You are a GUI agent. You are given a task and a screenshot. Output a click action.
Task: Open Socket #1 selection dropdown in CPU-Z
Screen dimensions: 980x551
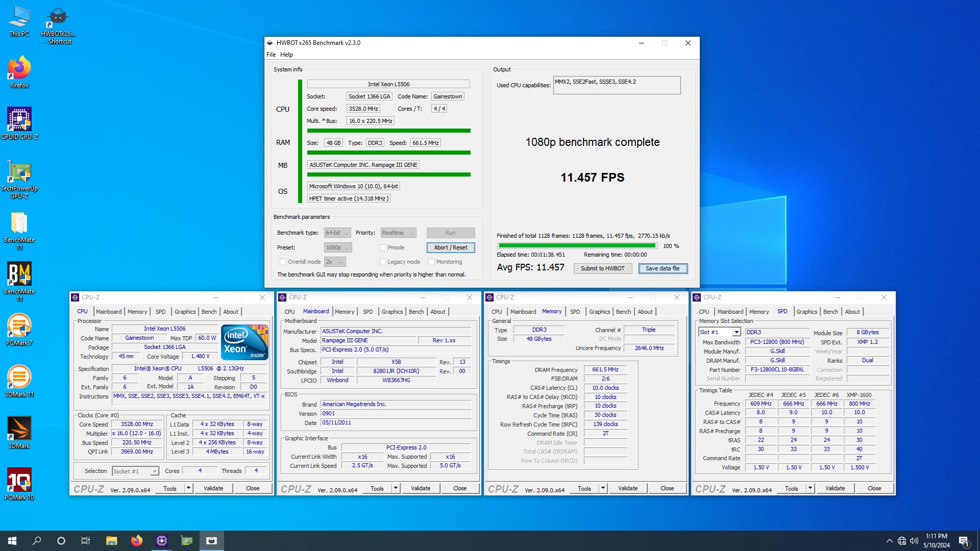(135, 471)
